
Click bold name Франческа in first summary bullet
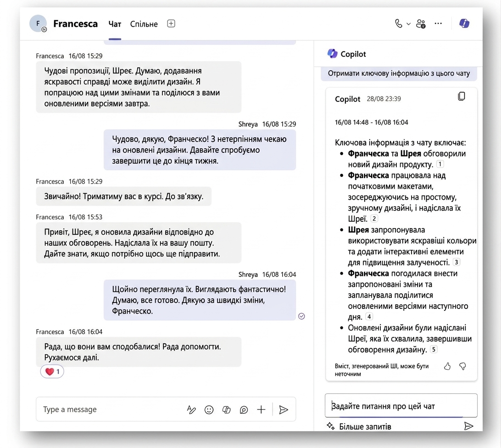(x=368, y=153)
